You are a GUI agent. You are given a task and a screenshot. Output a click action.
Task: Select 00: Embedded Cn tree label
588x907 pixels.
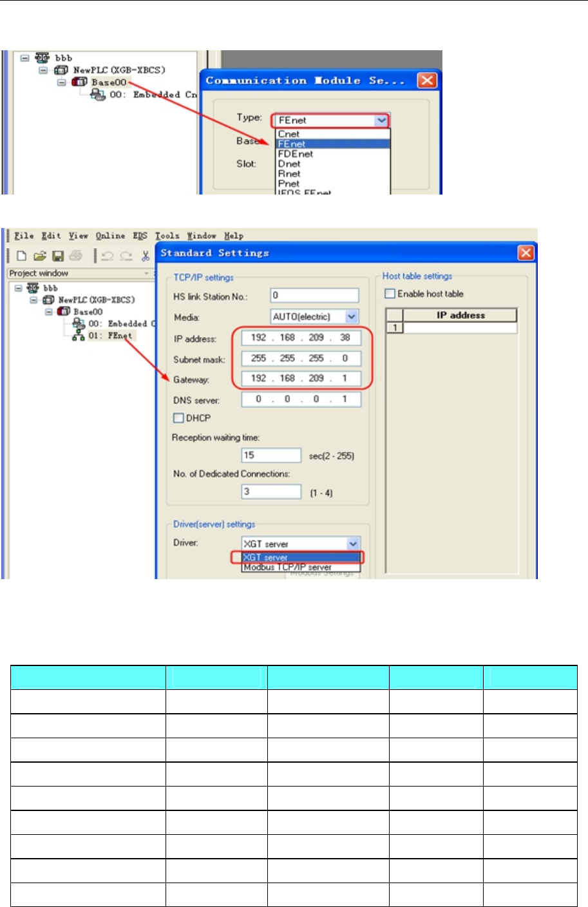pyautogui.click(x=153, y=95)
